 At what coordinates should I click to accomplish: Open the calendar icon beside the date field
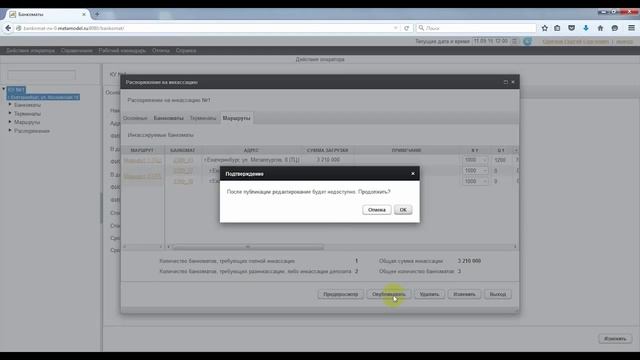point(514,41)
